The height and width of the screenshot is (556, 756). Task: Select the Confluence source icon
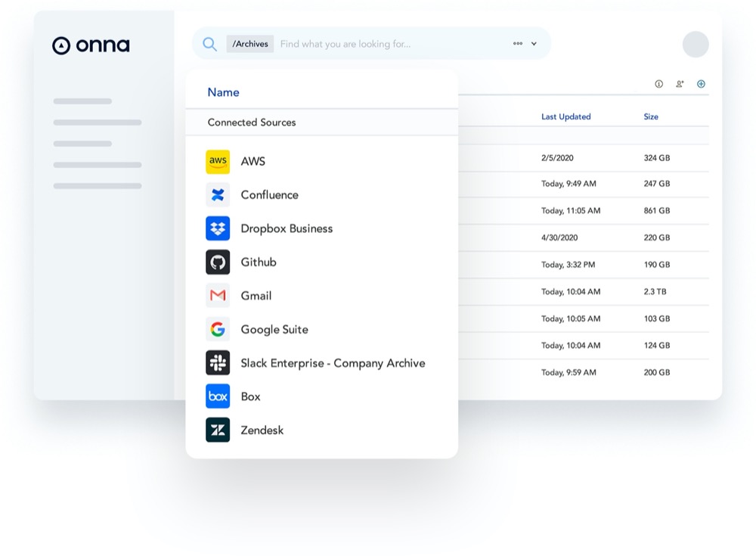[x=218, y=195]
